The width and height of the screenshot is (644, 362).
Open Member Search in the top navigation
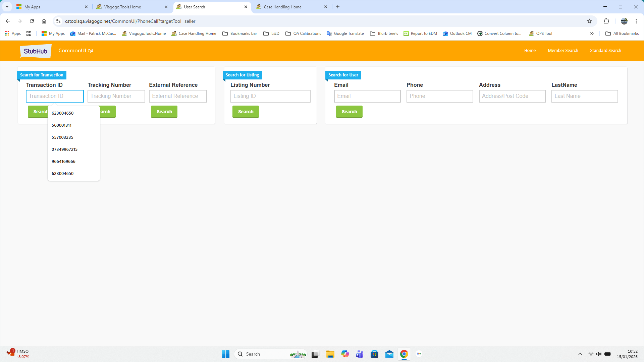click(x=563, y=51)
